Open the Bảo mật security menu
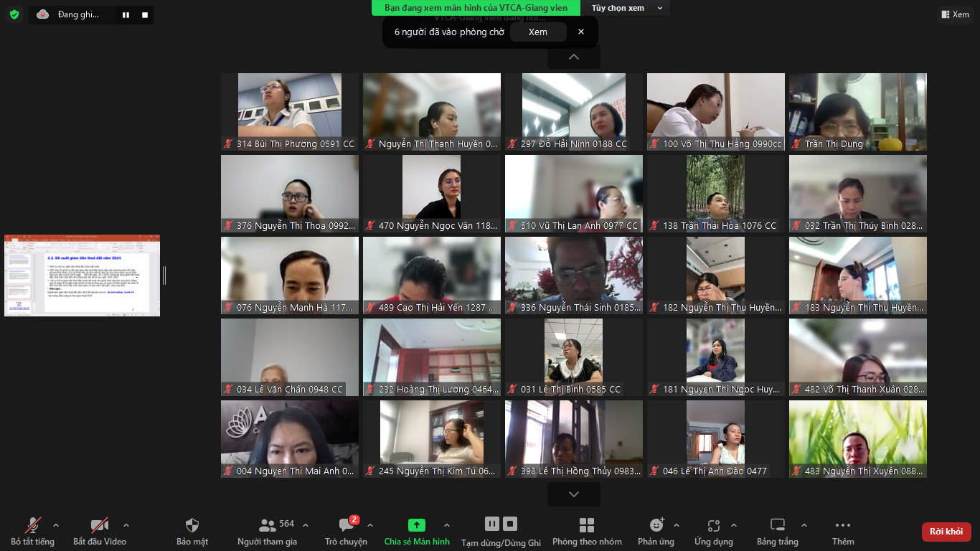The width and height of the screenshot is (980, 551). coord(192,531)
